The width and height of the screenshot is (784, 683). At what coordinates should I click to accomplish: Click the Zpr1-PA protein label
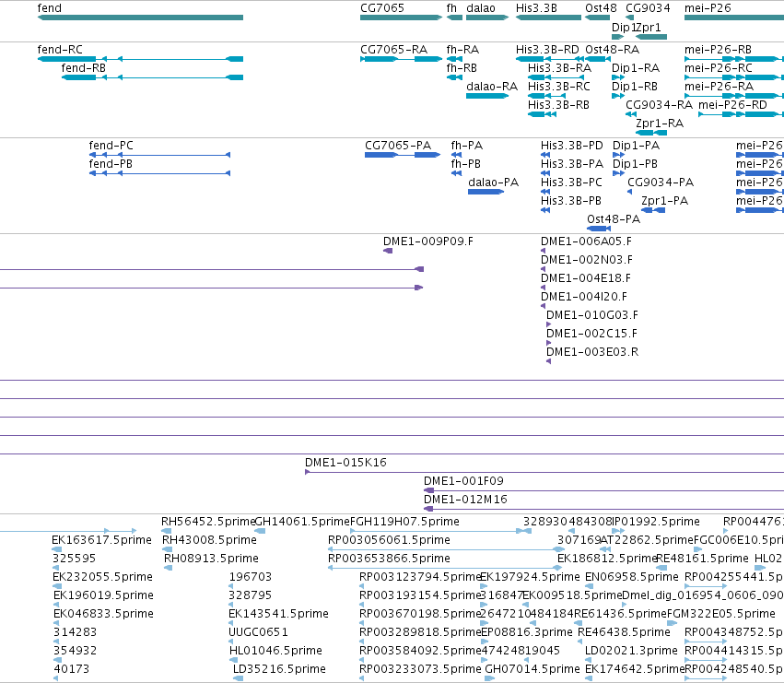pos(664,201)
